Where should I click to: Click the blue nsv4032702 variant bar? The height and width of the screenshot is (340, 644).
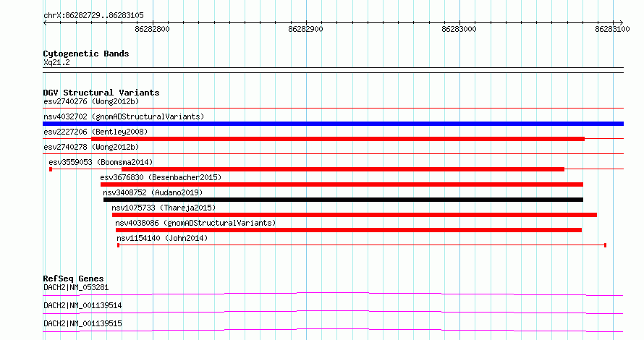coord(333,124)
